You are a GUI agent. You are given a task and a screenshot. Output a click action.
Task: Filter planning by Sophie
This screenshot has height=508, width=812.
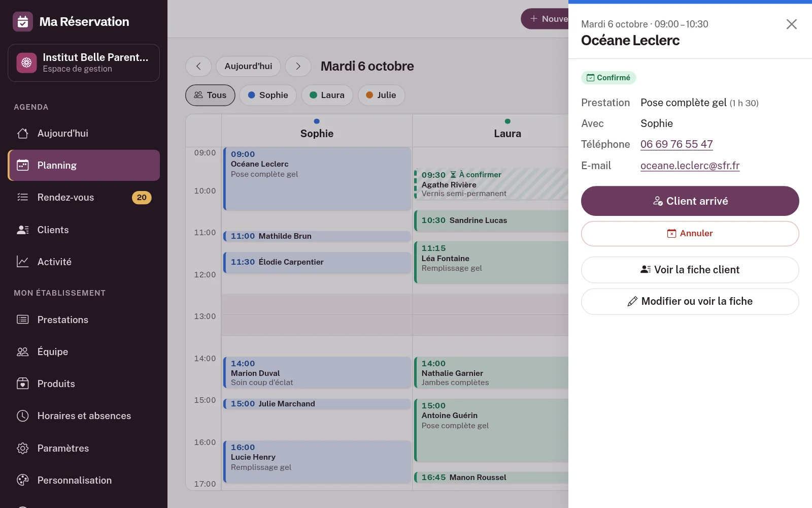[x=268, y=95]
